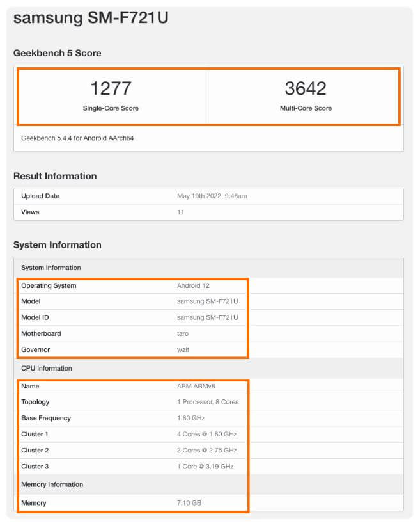Click 'Geekbench 5.4.4 for Android AArch64' text
This screenshot has height=528, width=420.
point(77,138)
